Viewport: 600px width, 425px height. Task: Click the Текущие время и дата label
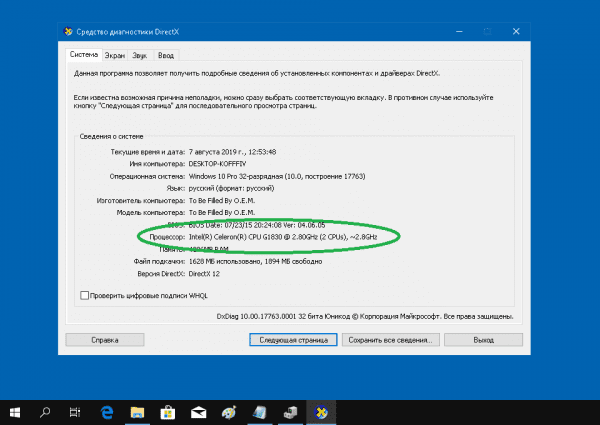click(x=148, y=152)
